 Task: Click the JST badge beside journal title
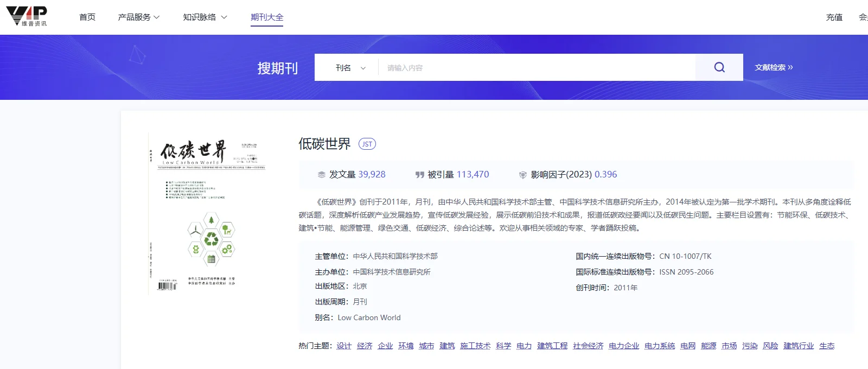[x=367, y=144]
